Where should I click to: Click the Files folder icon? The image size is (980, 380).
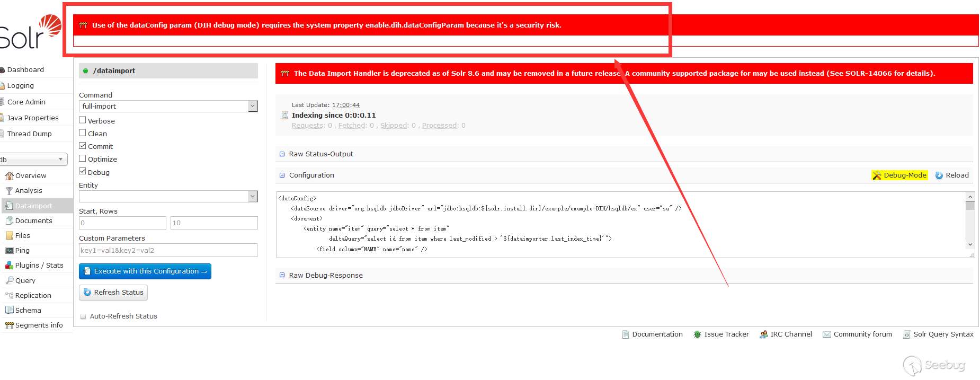point(9,235)
